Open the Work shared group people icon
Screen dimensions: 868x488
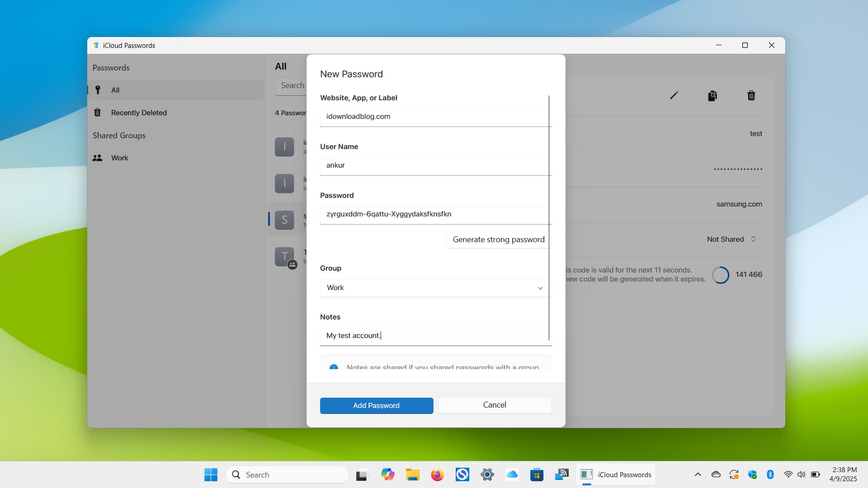pos(97,158)
